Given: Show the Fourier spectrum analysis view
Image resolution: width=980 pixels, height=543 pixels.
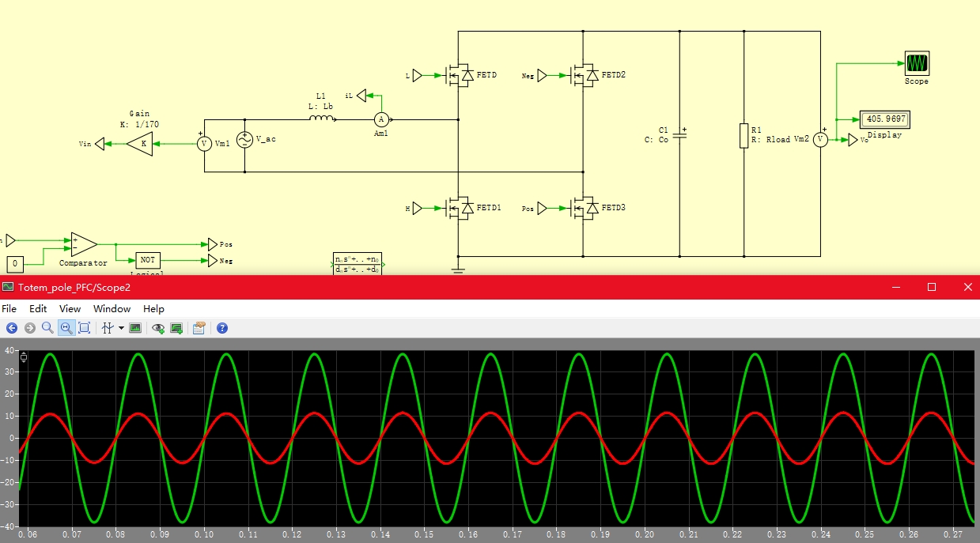Looking at the screenshot, I should 135,328.
